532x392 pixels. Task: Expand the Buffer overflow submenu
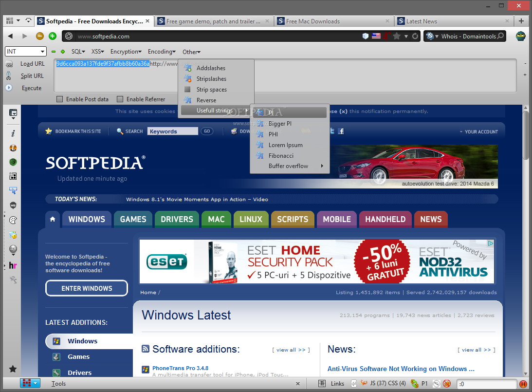290,166
